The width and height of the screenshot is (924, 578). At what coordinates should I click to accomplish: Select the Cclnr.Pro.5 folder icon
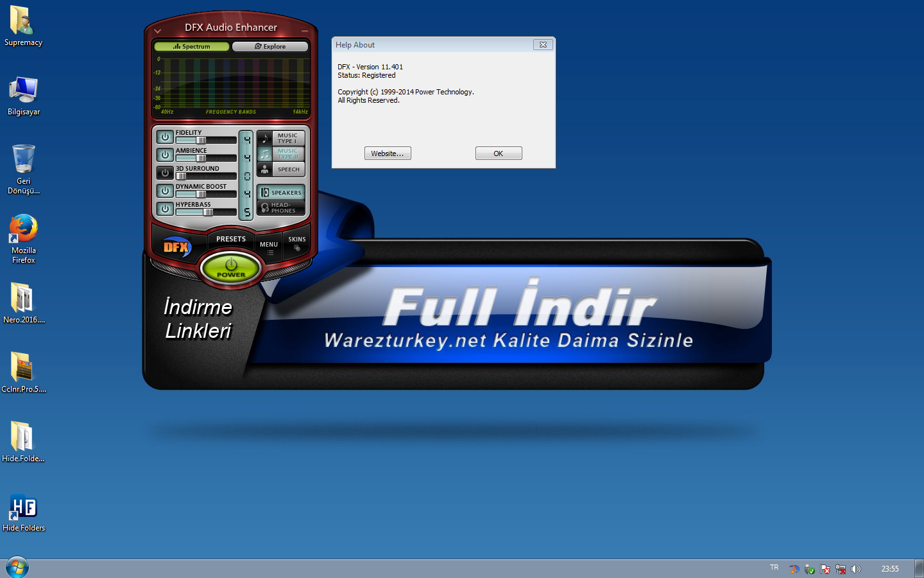(x=24, y=372)
